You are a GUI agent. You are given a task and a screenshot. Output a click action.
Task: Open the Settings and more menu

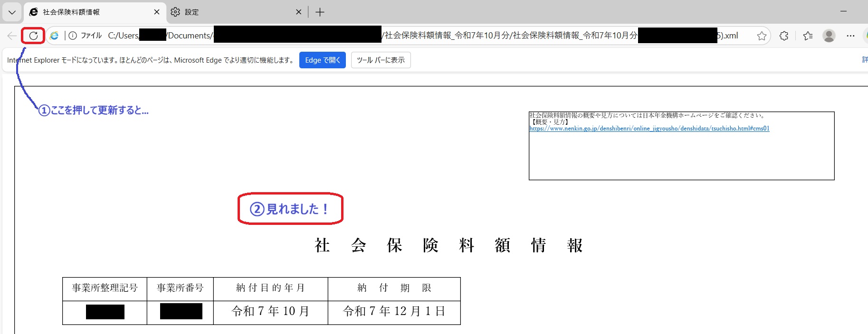pos(850,36)
